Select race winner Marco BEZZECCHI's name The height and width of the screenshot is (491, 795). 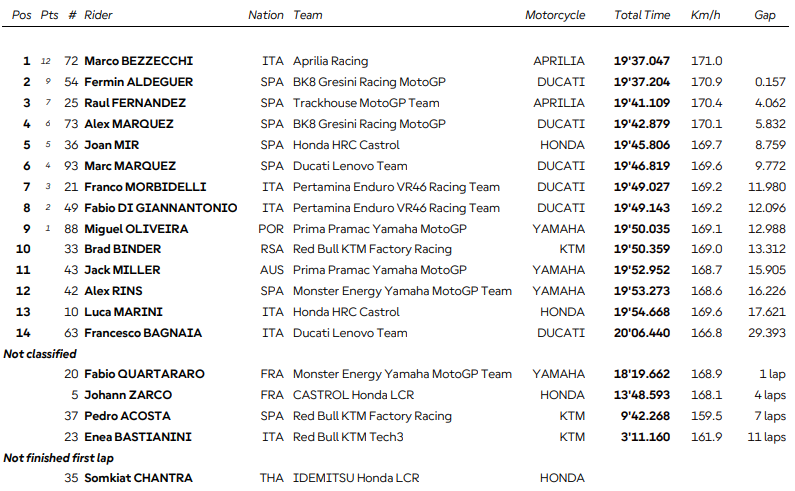pyautogui.click(x=140, y=61)
